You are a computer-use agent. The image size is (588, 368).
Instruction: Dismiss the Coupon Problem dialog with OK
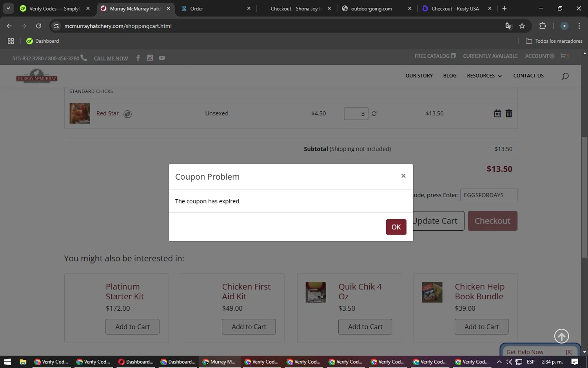tap(396, 227)
